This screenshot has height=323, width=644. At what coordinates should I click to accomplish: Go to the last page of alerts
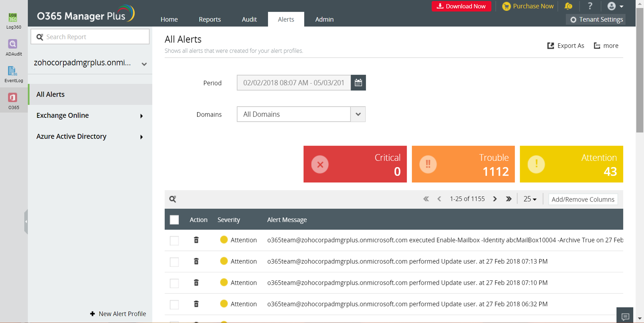508,199
